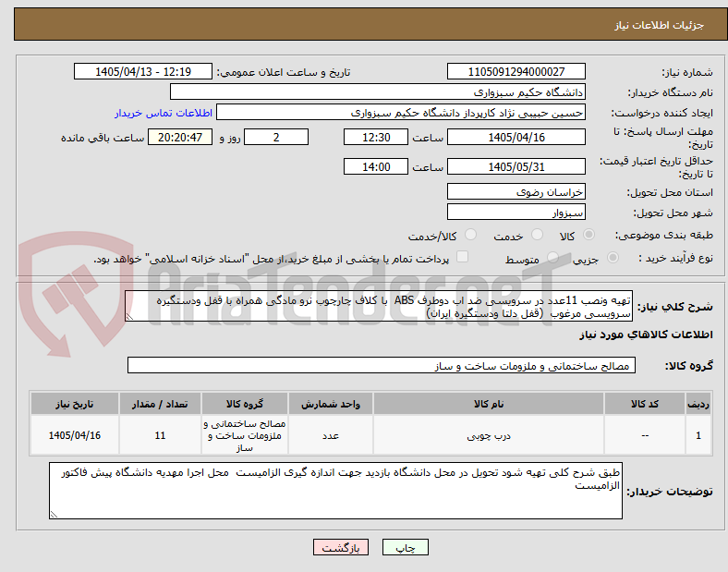The height and width of the screenshot is (572, 728).
Task: Select the کالا/خدمت radio button
Action: (x=470, y=235)
